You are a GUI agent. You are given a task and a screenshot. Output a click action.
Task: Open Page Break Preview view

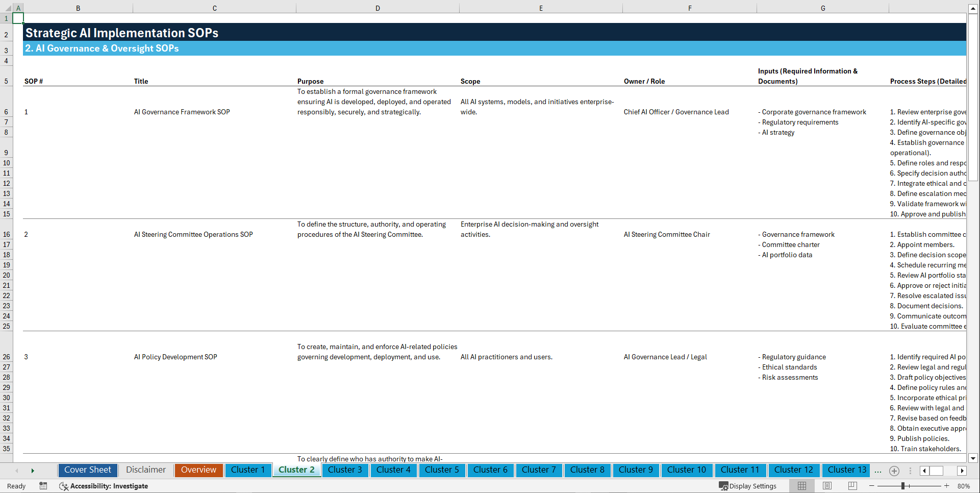coord(852,486)
